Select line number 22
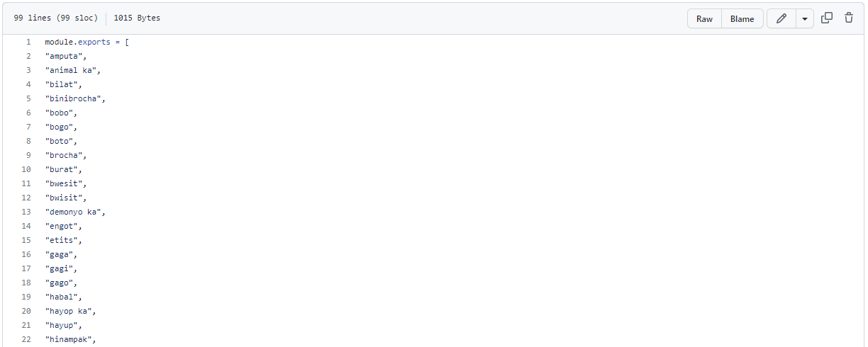868x347 pixels. pos(26,339)
